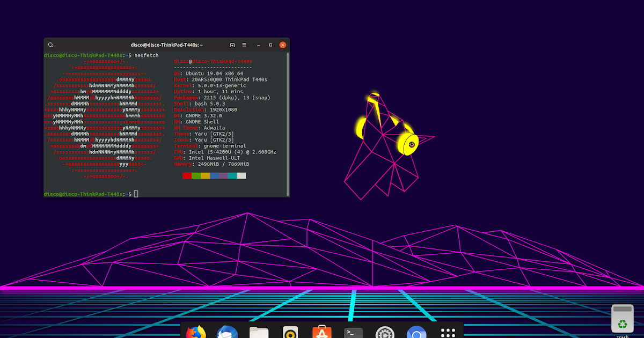This screenshot has width=644, height=338.
Task: Launch the Thunderbird mail client
Action: coord(227,333)
